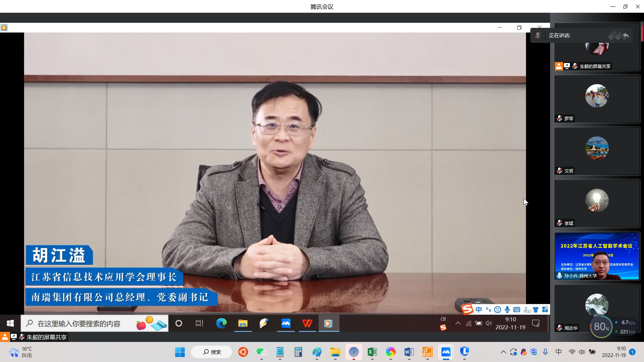
Task: Click the muted microphone icon beside 正在讲话
Action: [538, 36]
